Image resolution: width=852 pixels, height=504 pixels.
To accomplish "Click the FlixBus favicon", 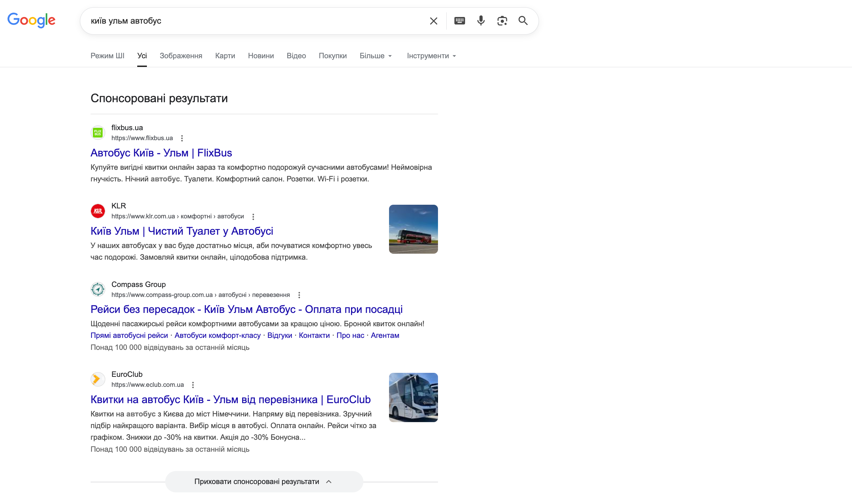I will click(x=98, y=132).
